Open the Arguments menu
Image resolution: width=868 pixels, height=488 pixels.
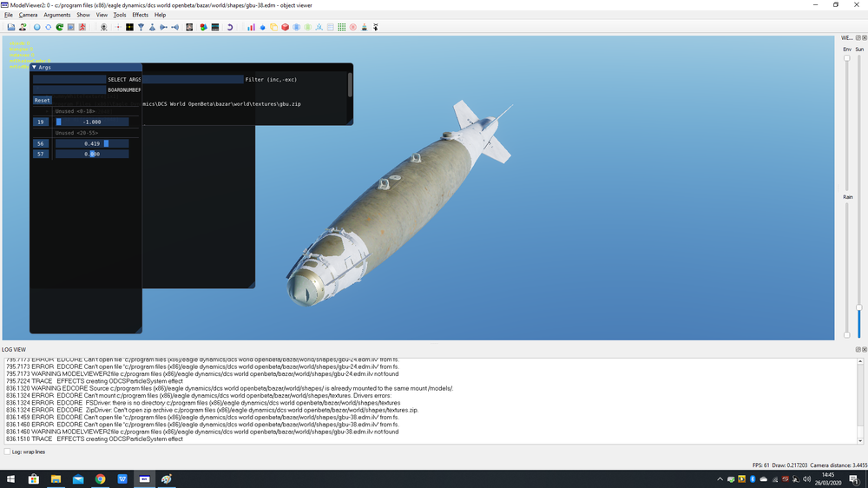coord(57,15)
